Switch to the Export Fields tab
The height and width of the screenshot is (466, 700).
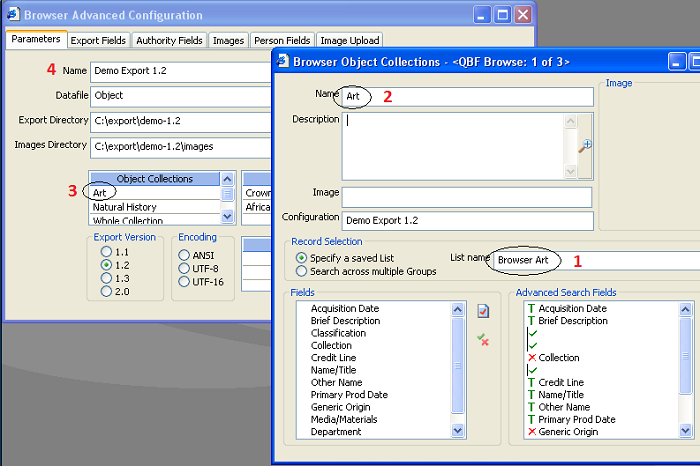coord(98,41)
